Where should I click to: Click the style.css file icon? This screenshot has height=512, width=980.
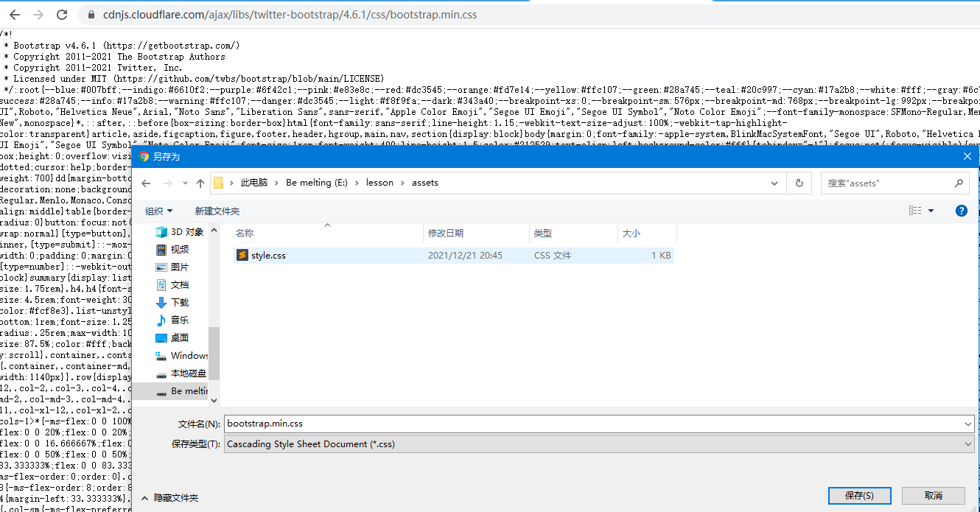click(x=242, y=255)
